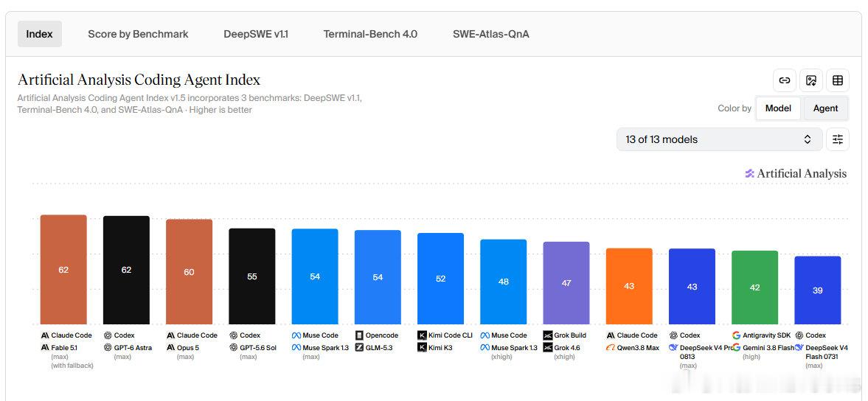The width and height of the screenshot is (868, 401).
Task: Click the Opencode agent icon
Action: (359, 335)
